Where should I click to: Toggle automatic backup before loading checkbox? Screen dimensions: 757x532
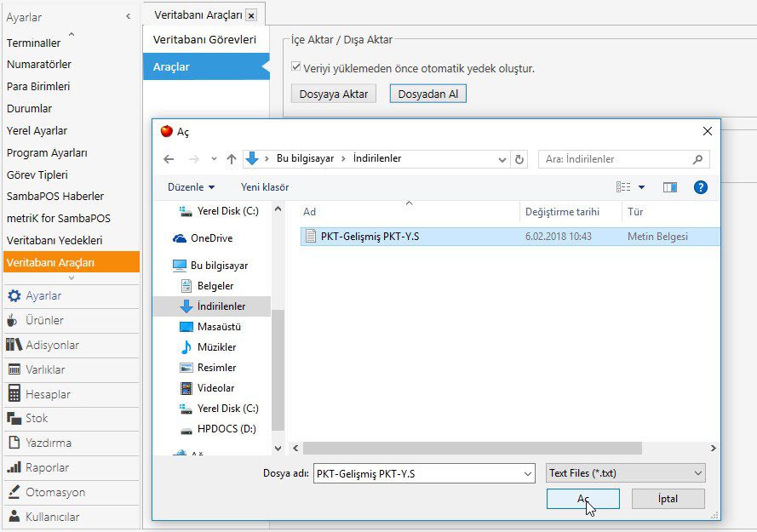point(296,67)
